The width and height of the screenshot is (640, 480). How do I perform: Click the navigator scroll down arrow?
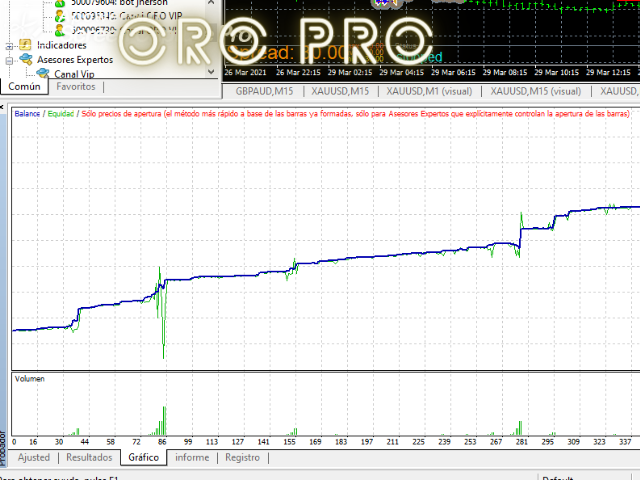coord(211,72)
